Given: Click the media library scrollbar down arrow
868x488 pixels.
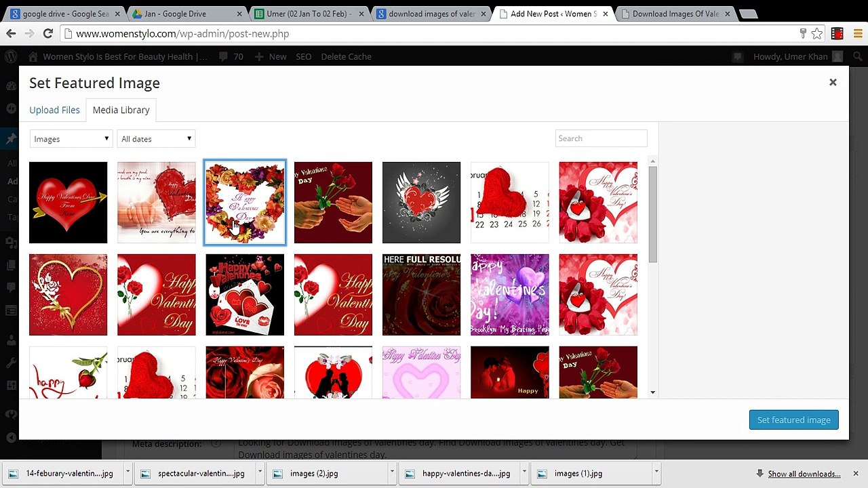Looking at the screenshot, I should tap(652, 392).
